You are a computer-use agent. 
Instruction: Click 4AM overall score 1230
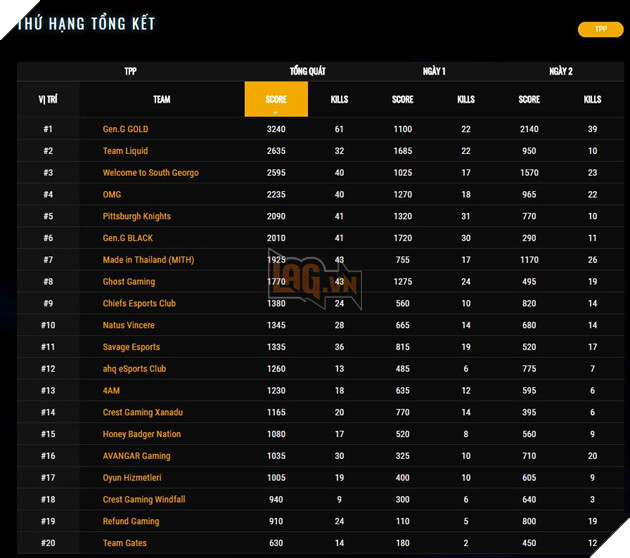pos(276,390)
